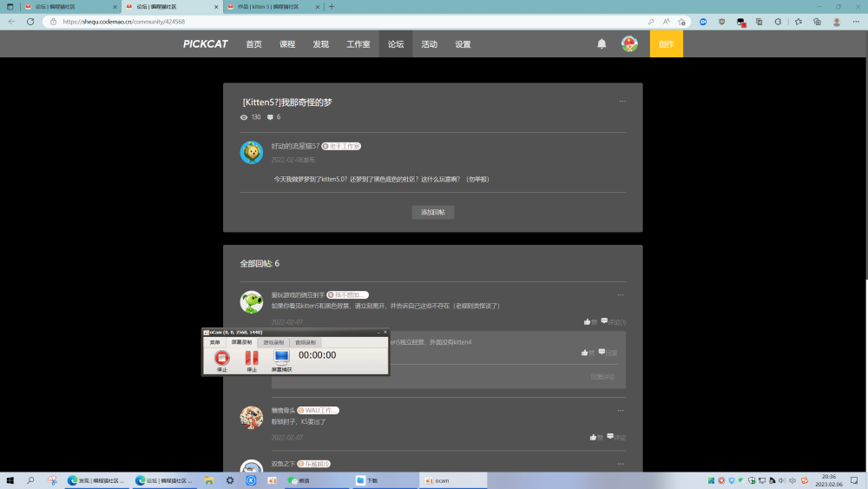The image size is (868, 489).
Task: Click the 添加回帖 button
Action: click(433, 212)
